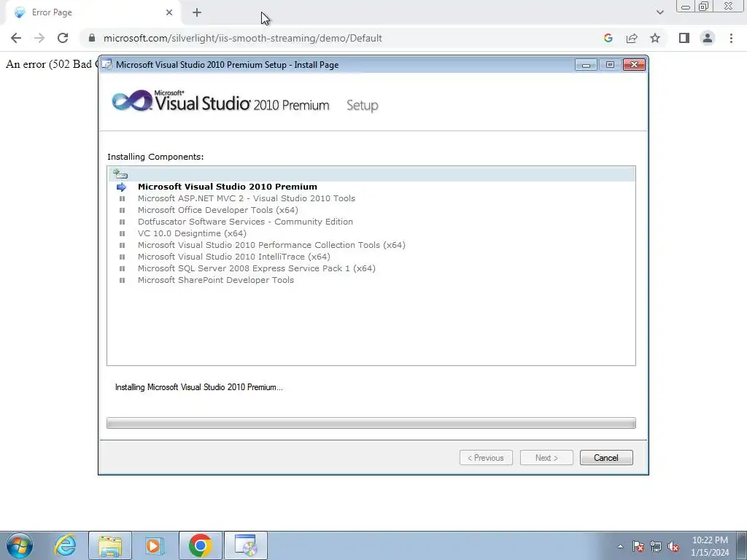Select 'Microsoft Office Developer Tools (x64)' item
This screenshot has width=747, height=560.
[x=217, y=210]
